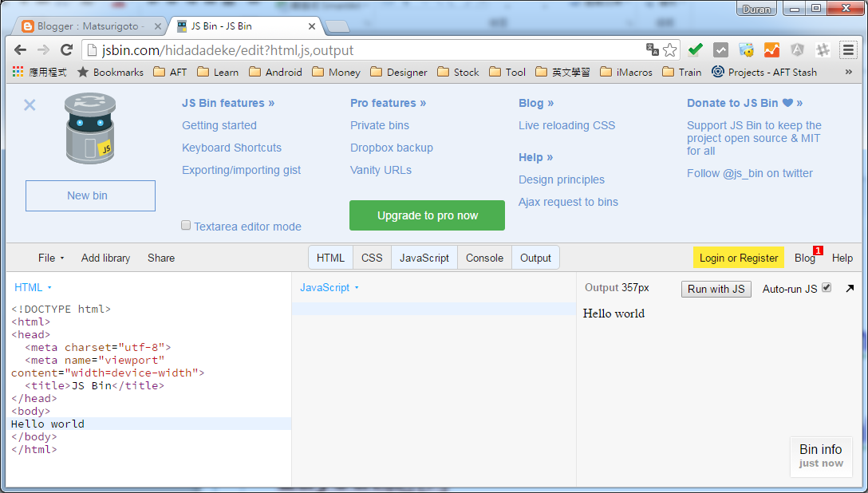Open the Money bookmarks folder
The width and height of the screenshot is (868, 493).
click(x=336, y=72)
